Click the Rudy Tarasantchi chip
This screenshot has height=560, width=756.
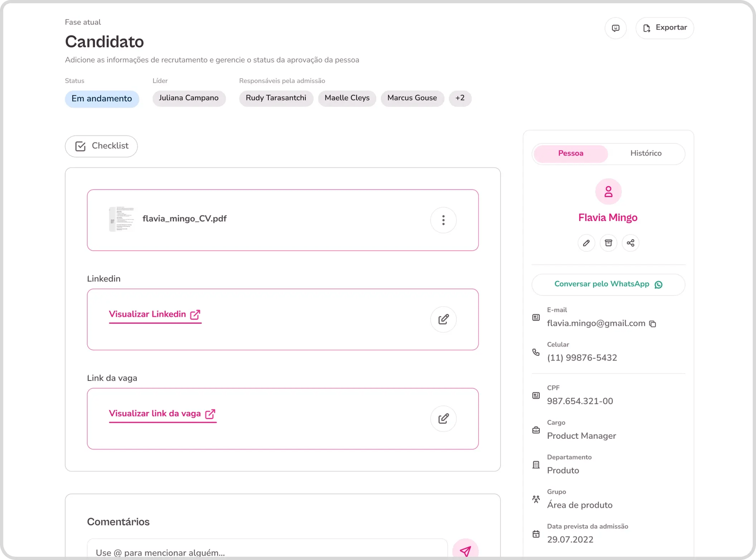276,98
